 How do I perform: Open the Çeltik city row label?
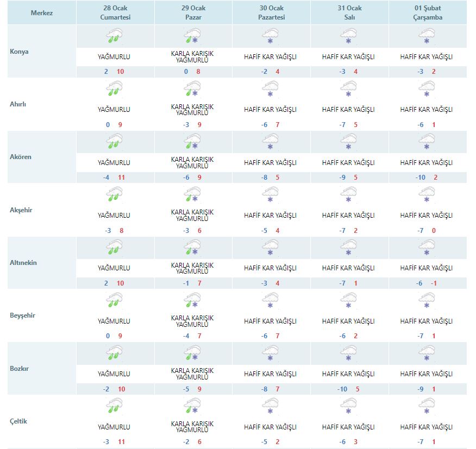[x=18, y=421]
